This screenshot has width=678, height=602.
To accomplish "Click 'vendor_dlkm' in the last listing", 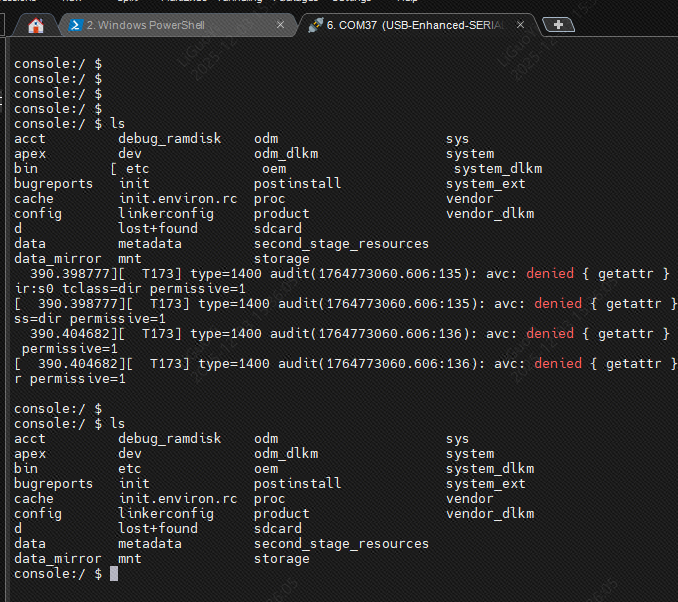I will click(489, 514).
